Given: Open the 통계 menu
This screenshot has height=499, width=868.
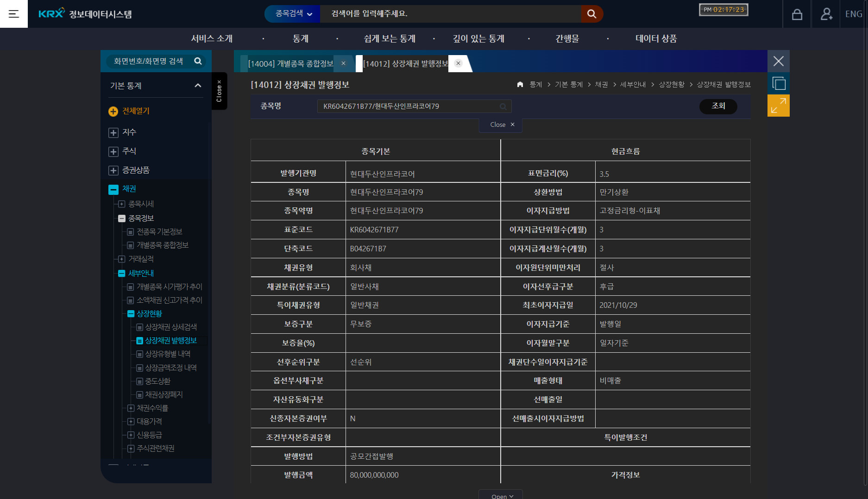Looking at the screenshot, I should point(301,39).
